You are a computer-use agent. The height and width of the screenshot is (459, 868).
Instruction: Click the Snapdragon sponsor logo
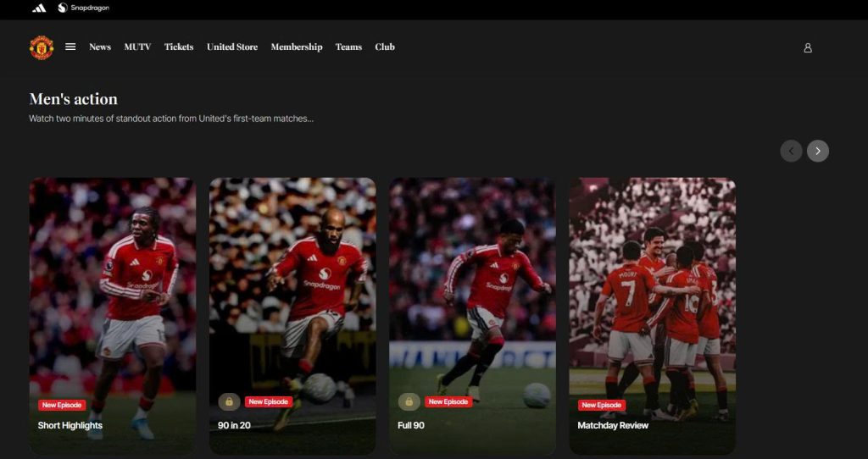84,8
